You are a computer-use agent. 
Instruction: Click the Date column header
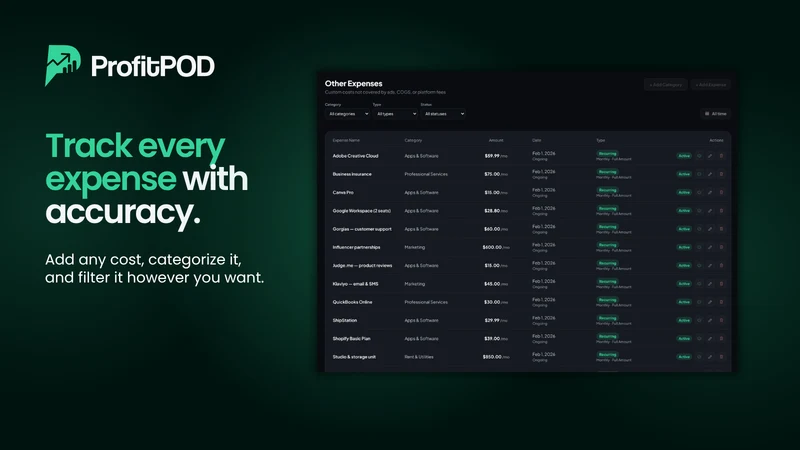coord(537,140)
